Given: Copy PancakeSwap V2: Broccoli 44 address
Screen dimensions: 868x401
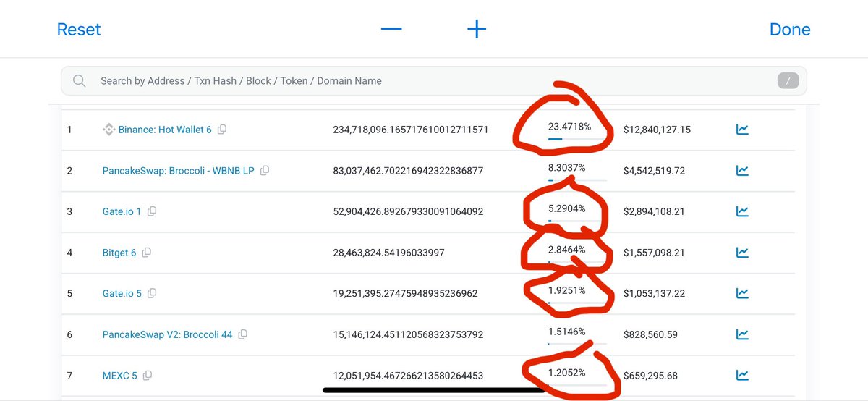Looking at the screenshot, I should [x=243, y=334].
